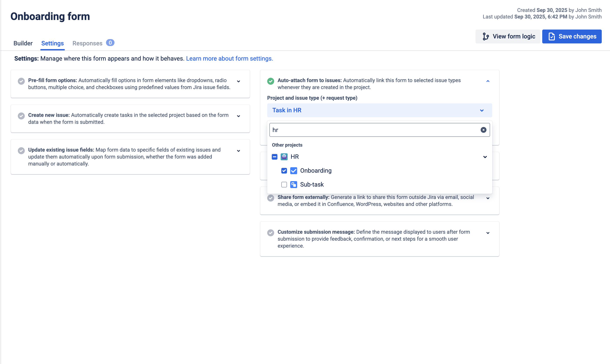This screenshot has height=364, width=610.
Task: Click the indeterminate HR project checkbox
Action: tap(274, 157)
